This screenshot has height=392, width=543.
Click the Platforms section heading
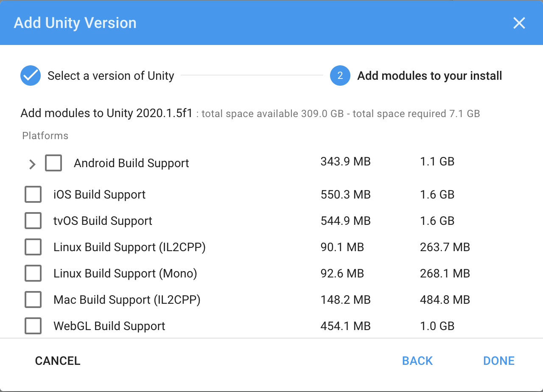[x=45, y=136]
